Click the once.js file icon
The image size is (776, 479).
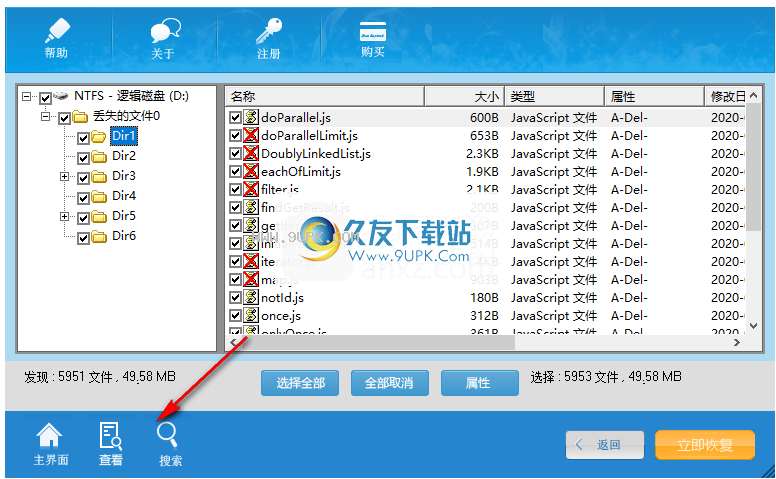coord(251,315)
